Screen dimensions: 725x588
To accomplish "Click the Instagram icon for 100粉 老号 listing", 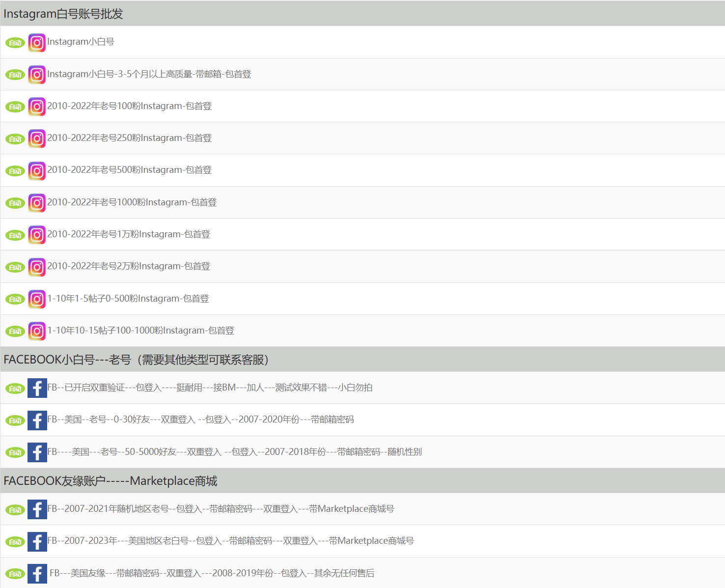I will click(x=37, y=107).
